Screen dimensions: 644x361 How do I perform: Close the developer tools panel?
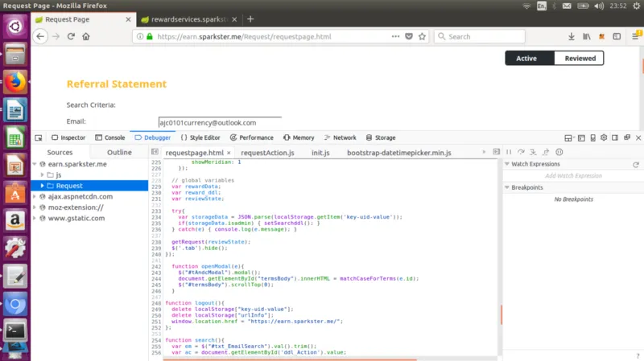638,137
